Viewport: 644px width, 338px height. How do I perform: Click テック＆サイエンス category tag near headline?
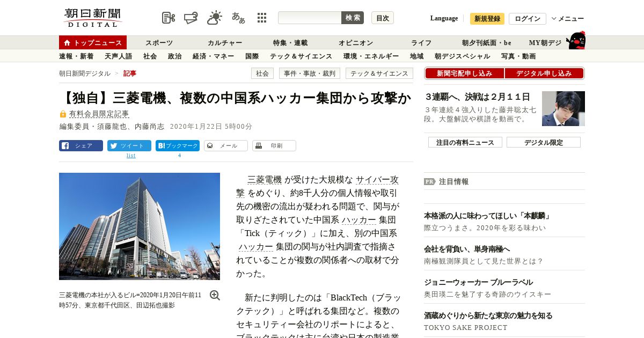pyautogui.click(x=379, y=74)
